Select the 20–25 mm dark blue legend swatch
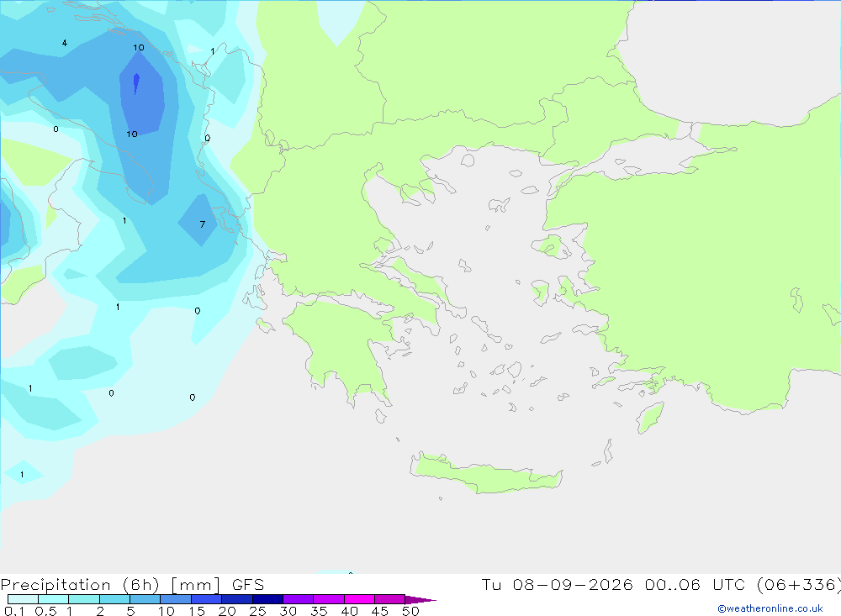The width and height of the screenshot is (841, 616). (x=236, y=599)
